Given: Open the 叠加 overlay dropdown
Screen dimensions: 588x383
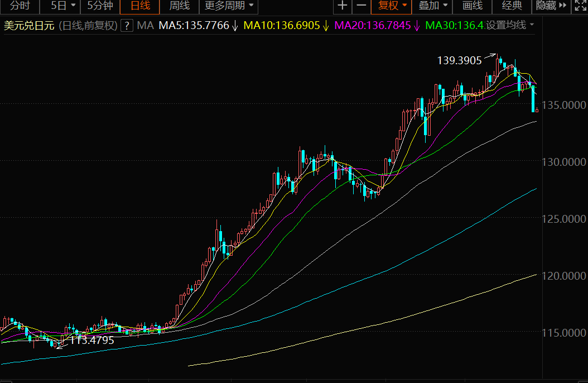Looking at the screenshot, I should (433, 6).
